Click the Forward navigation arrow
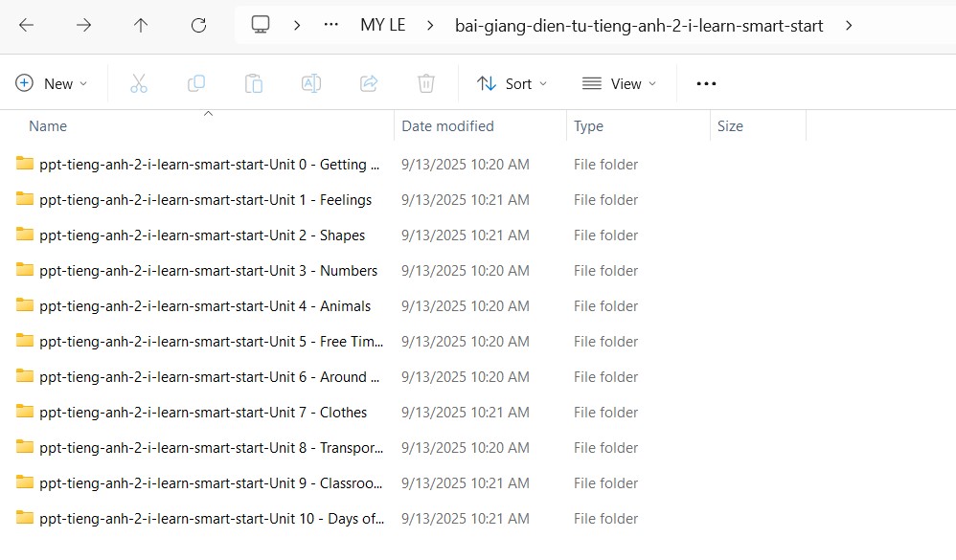956x560 pixels. pyautogui.click(x=83, y=26)
